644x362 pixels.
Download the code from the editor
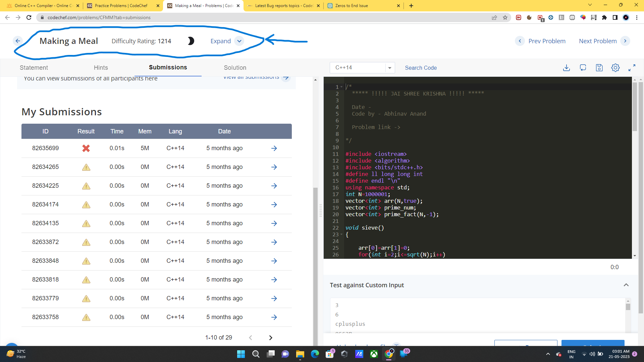[567, 68]
